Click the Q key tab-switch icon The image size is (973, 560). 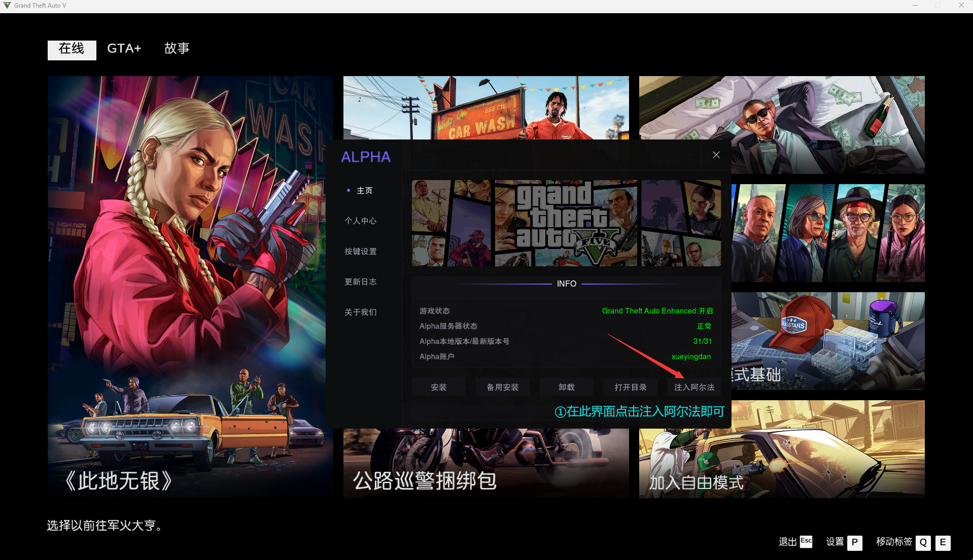[923, 543]
